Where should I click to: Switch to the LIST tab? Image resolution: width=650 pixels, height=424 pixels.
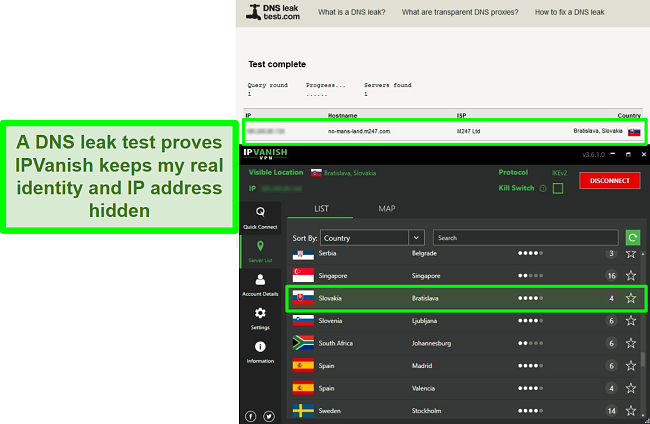click(x=321, y=208)
